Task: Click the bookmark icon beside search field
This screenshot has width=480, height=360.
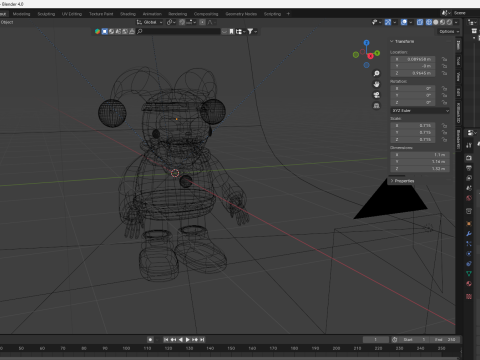Action: (231, 31)
